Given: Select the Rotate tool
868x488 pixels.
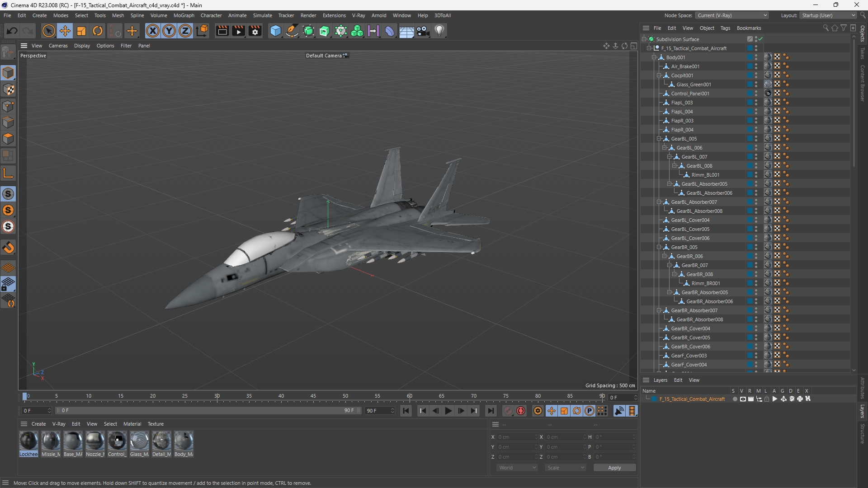Looking at the screenshot, I should click(98, 31).
